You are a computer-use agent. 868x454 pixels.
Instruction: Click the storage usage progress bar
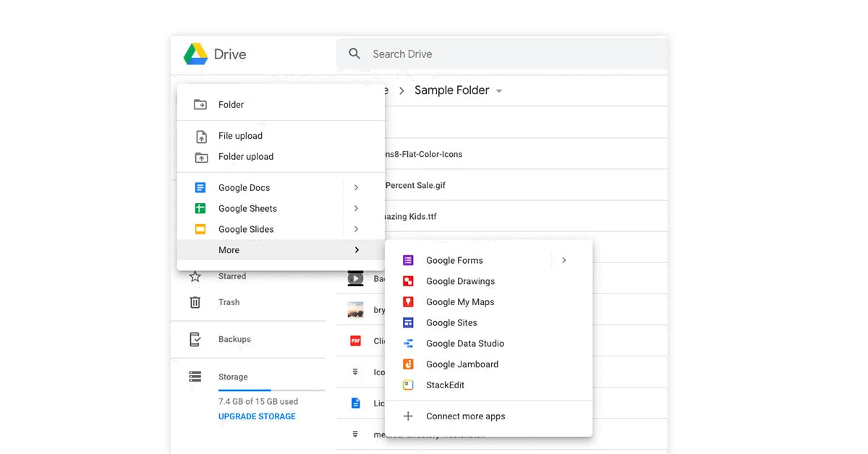click(271, 390)
